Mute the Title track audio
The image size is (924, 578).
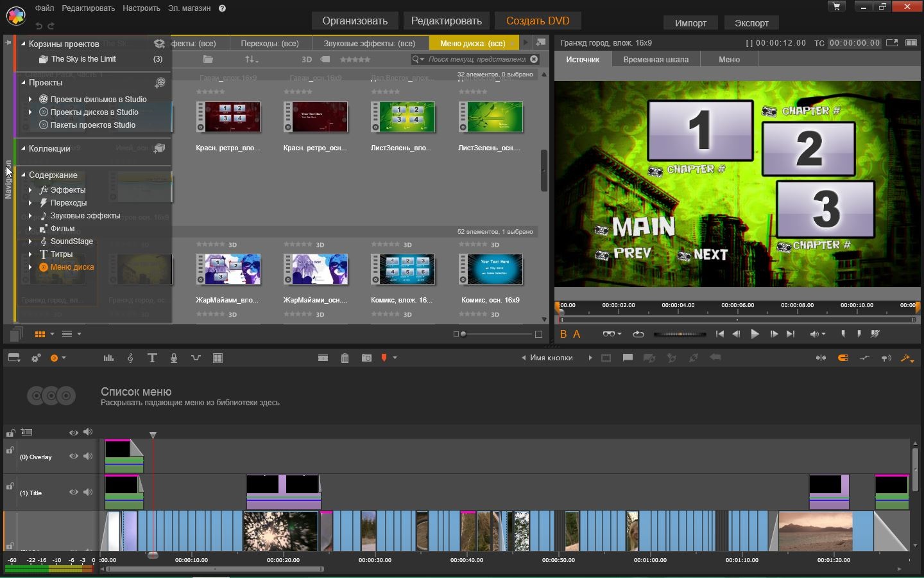88,493
